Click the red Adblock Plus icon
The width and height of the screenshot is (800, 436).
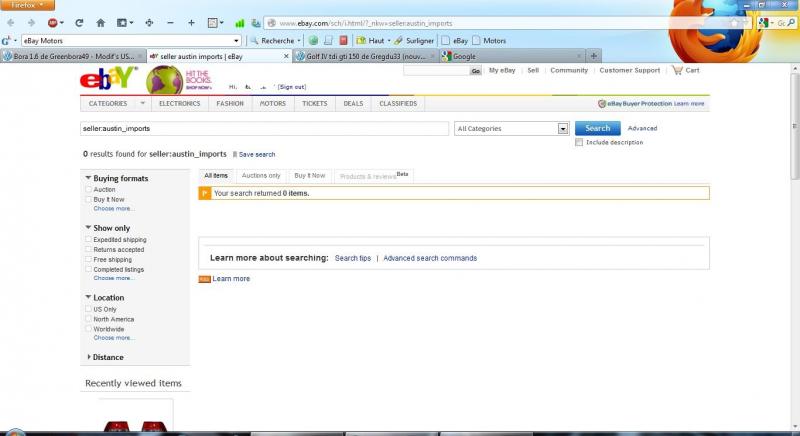(x=53, y=23)
